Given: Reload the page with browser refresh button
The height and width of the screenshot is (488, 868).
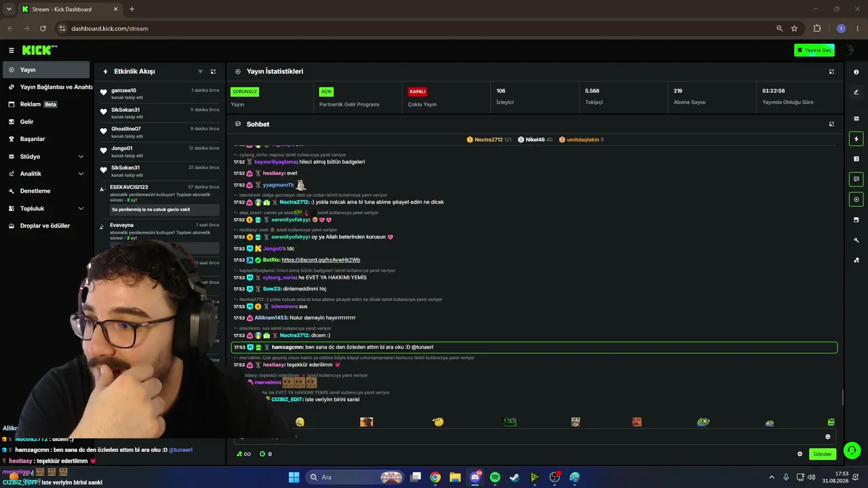Looking at the screenshot, I should 43,28.
